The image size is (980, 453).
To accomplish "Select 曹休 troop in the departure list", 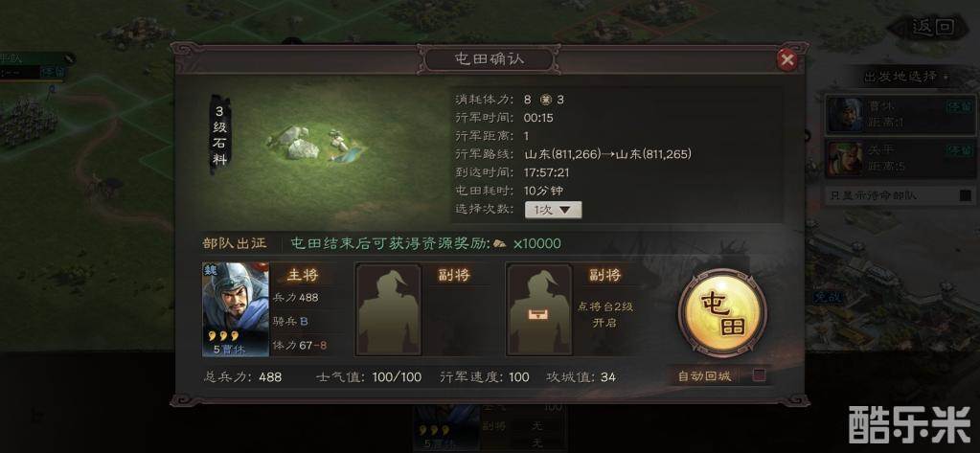I will coord(900,113).
